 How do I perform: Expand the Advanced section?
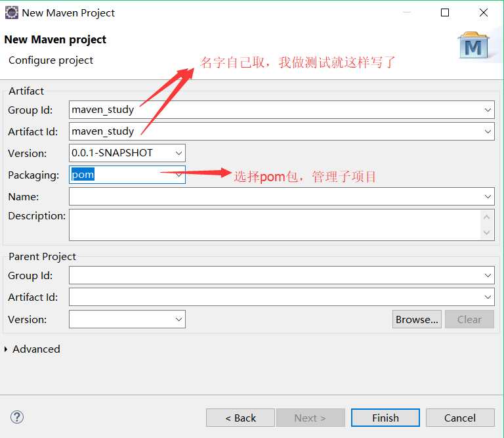6,349
